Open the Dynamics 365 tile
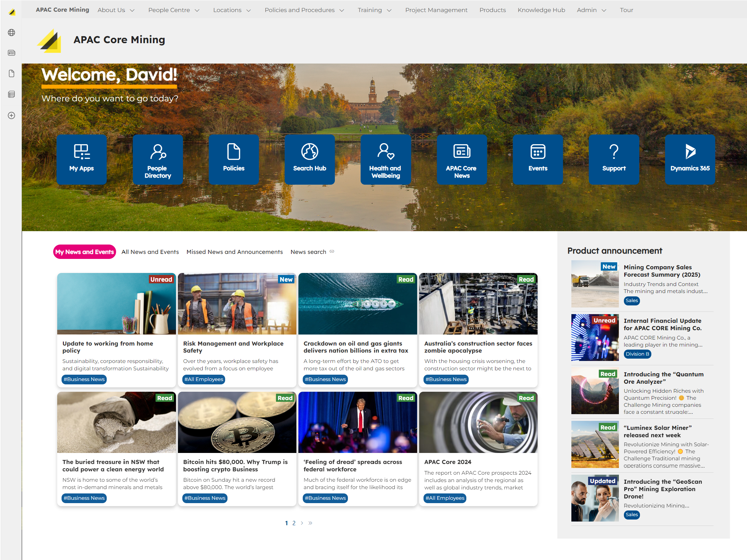Viewport: 747px width, 560px height. (689, 159)
